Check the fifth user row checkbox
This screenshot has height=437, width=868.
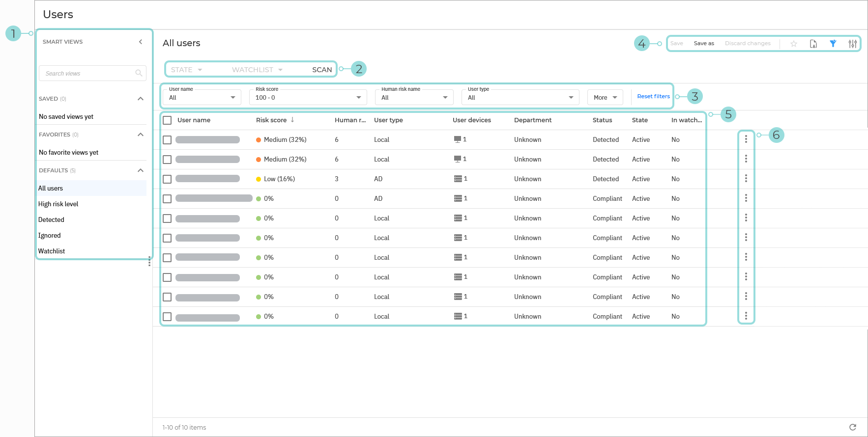(167, 218)
